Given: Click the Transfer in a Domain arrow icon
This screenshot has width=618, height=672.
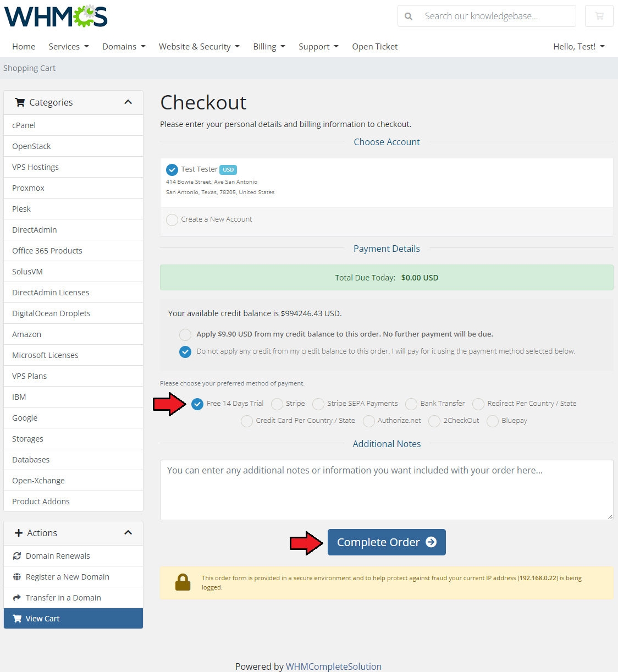Looking at the screenshot, I should 17,598.
